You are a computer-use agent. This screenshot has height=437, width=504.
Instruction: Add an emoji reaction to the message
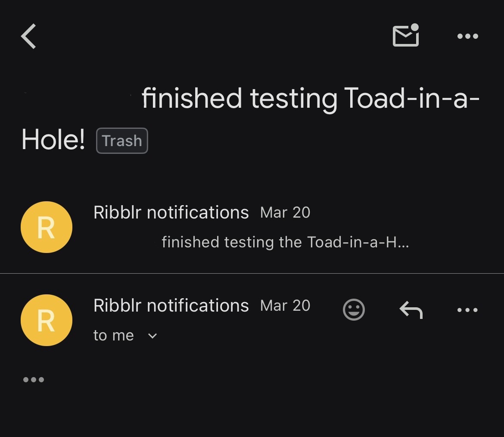tap(354, 310)
